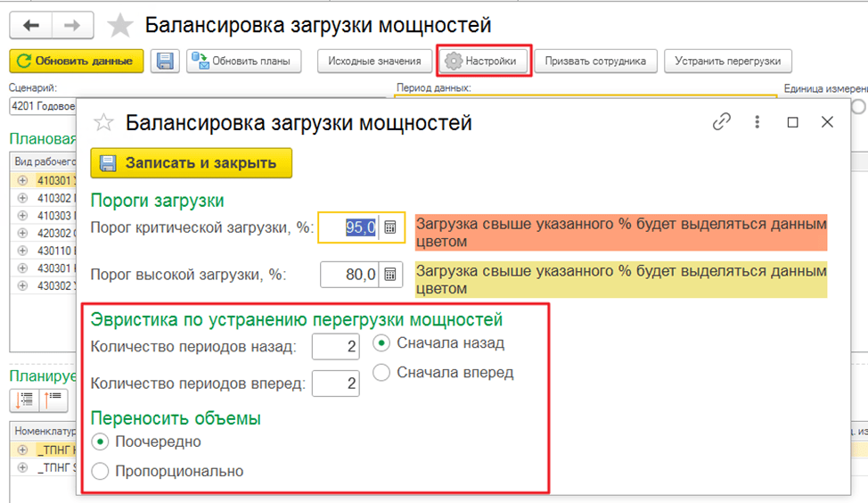Viewport: 868px width, 503px height.
Task: Open Исходные значения
Action: [x=374, y=61]
